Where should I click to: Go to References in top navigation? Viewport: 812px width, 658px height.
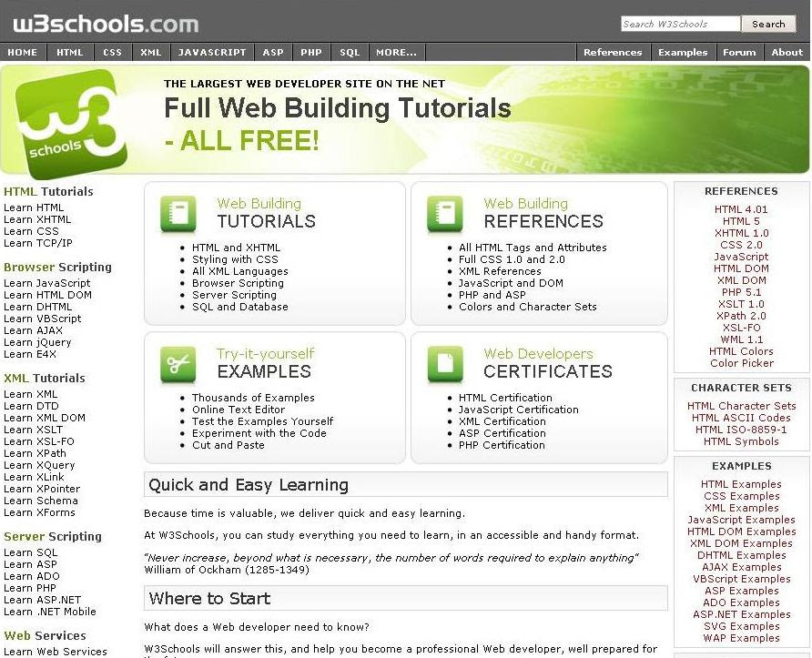[613, 52]
